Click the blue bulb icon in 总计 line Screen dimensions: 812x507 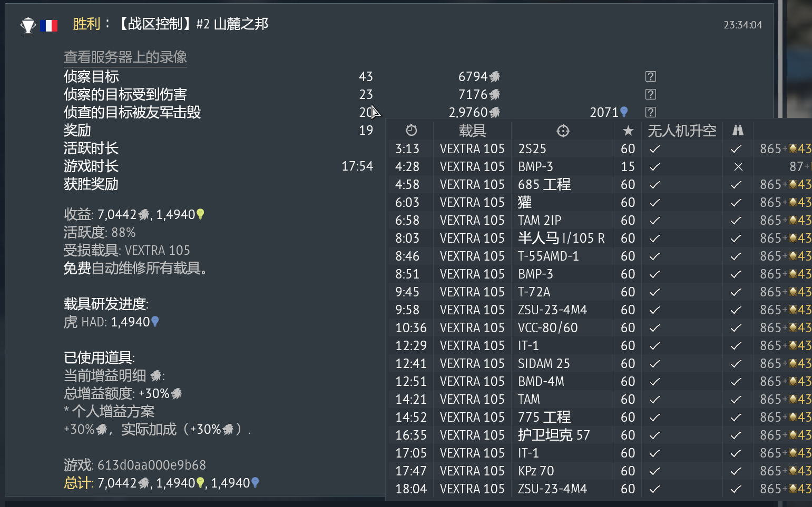[255, 483]
